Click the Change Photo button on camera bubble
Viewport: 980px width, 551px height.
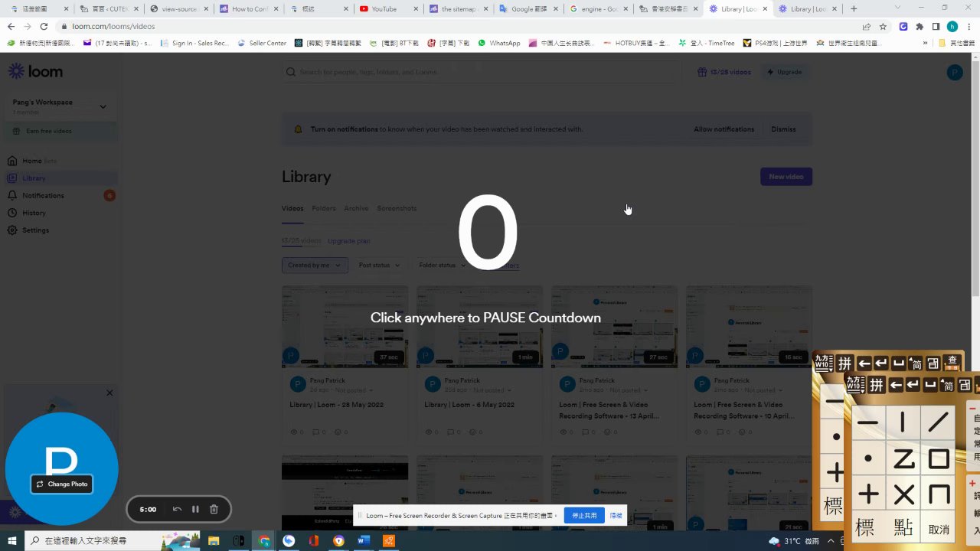[62, 484]
